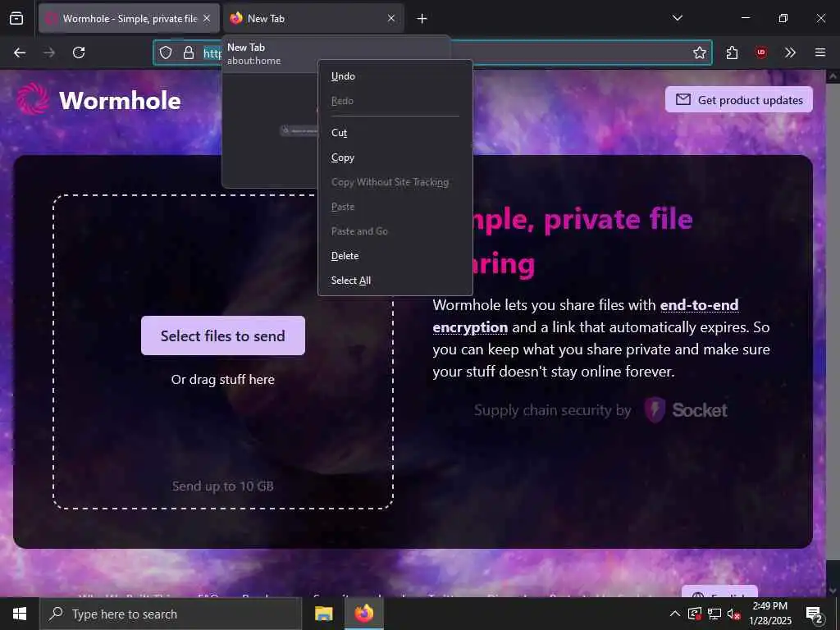The image size is (840, 630).
Task: Open the Socket logo link
Action: (x=687, y=410)
